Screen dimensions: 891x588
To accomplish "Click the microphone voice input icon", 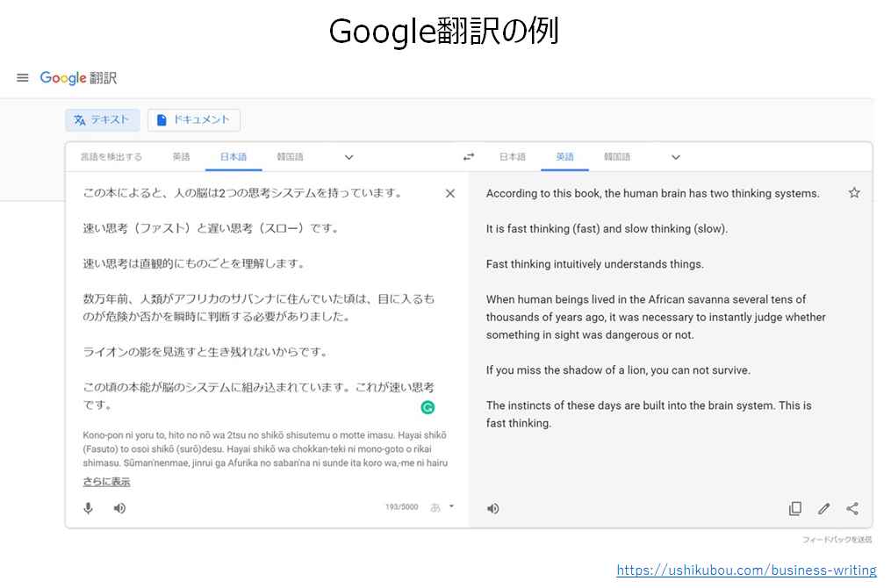I will [x=88, y=508].
